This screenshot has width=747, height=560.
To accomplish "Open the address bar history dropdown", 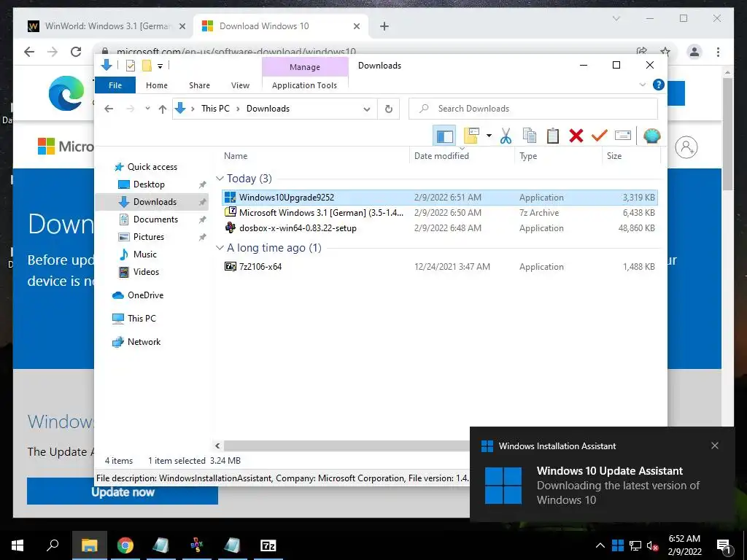I will [x=367, y=109].
